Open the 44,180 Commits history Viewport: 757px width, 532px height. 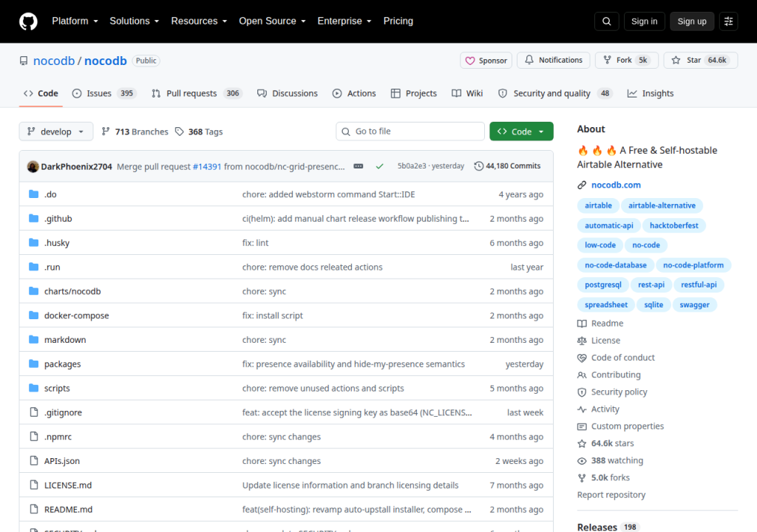(507, 166)
